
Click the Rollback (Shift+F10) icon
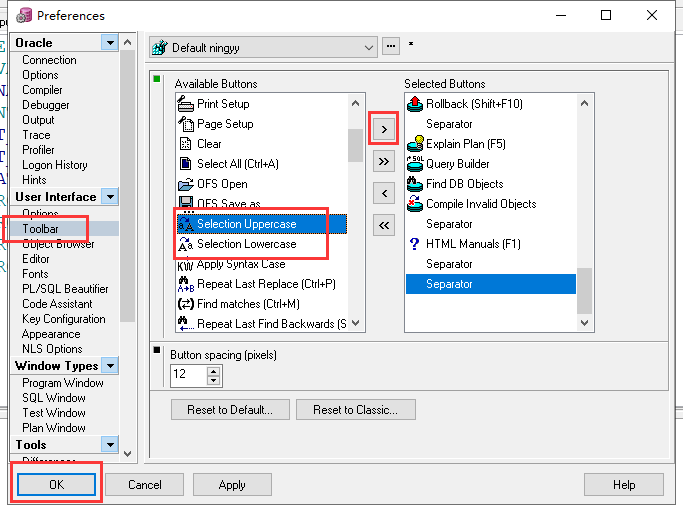(x=415, y=104)
